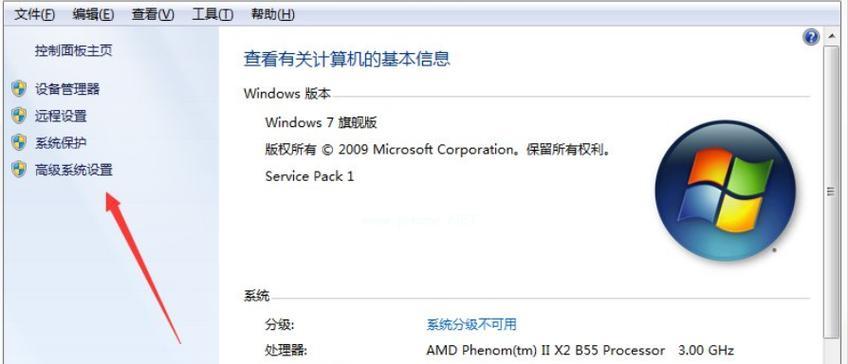Open help via the blue question mark icon
This screenshot has width=848, height=364.
point(812,37)
